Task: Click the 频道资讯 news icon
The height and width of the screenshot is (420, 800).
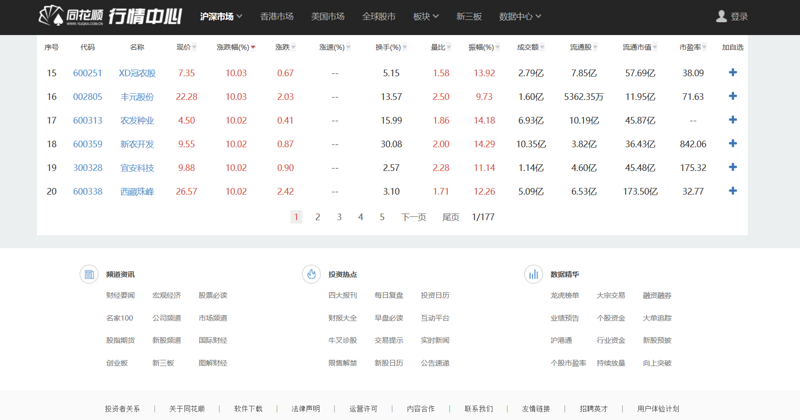Action: coord(89,275)
